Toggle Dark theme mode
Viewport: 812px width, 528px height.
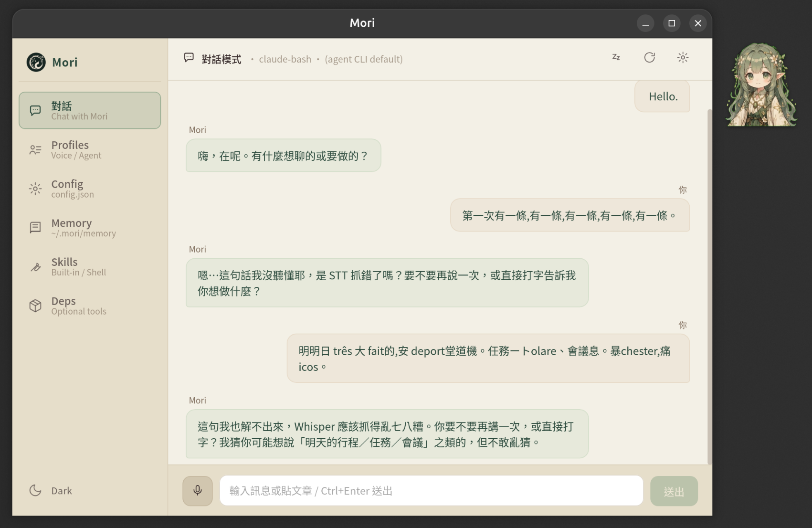pyautogui.click(x=51, y=490)
